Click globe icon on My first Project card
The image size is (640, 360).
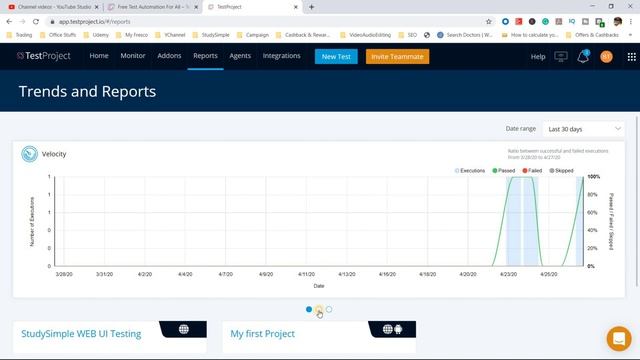click(387, 329)
